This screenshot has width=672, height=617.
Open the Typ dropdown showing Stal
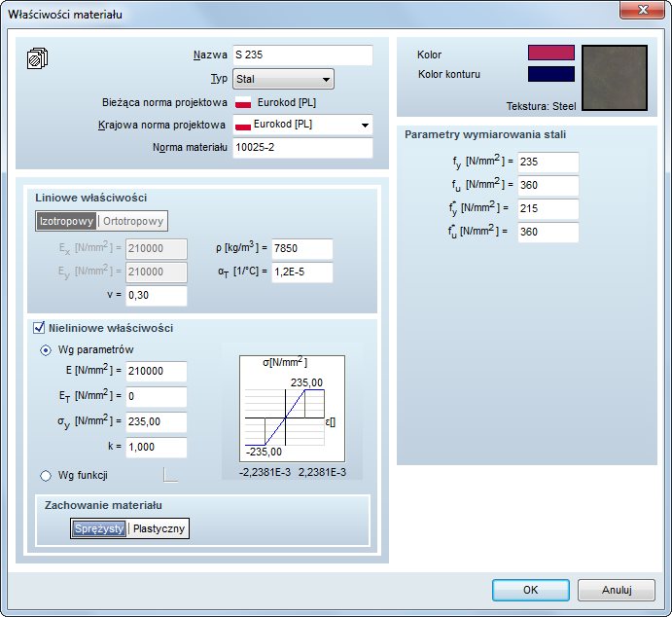click(284, 79)
